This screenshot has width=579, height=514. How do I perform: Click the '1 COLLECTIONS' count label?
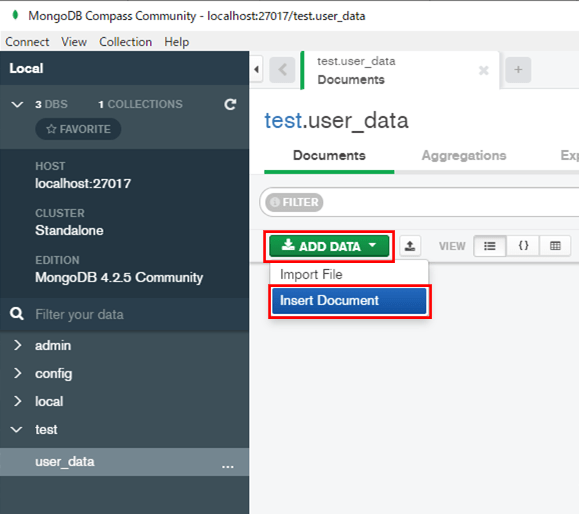click(x=140, y=104)
